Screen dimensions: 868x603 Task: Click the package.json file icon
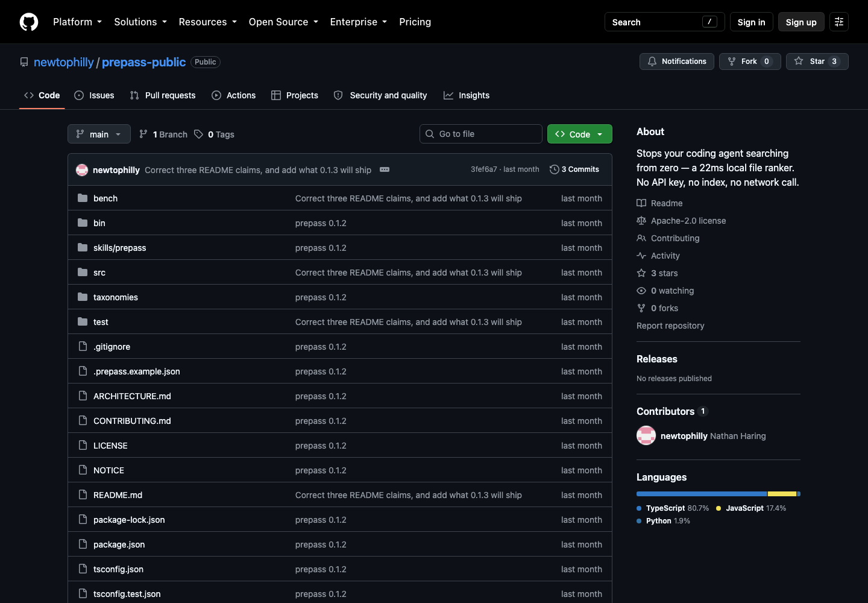(83, 545)
